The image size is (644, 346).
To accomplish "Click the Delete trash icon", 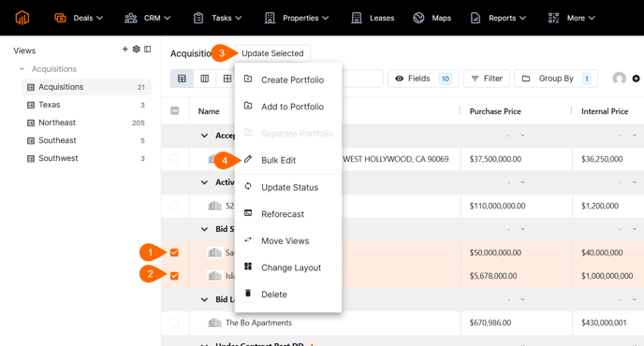I will (248, 293).
